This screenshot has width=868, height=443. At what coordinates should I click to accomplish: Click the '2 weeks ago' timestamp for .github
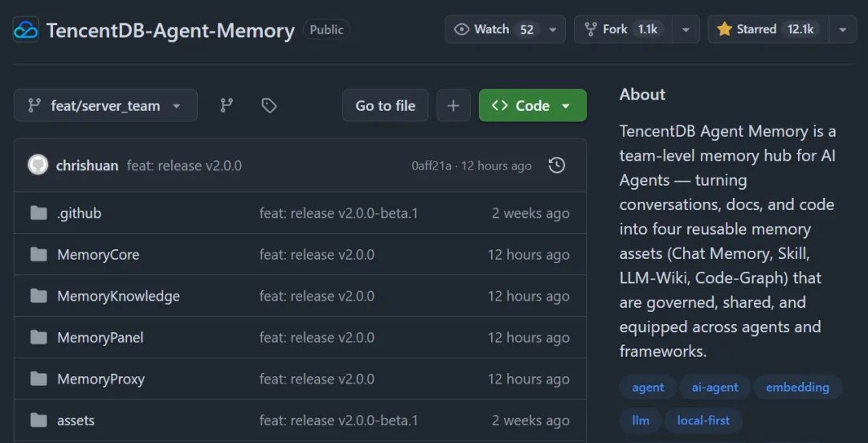tap(530, 213)
